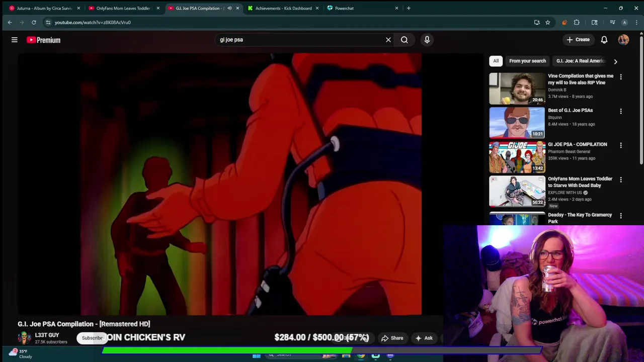Open Dominik B channel name
Screen dimensions: 644x362
[557, 89]
